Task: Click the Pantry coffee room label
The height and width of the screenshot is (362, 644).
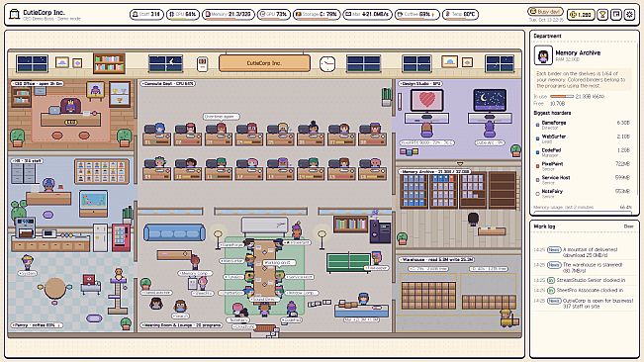Action: point(37,325)
